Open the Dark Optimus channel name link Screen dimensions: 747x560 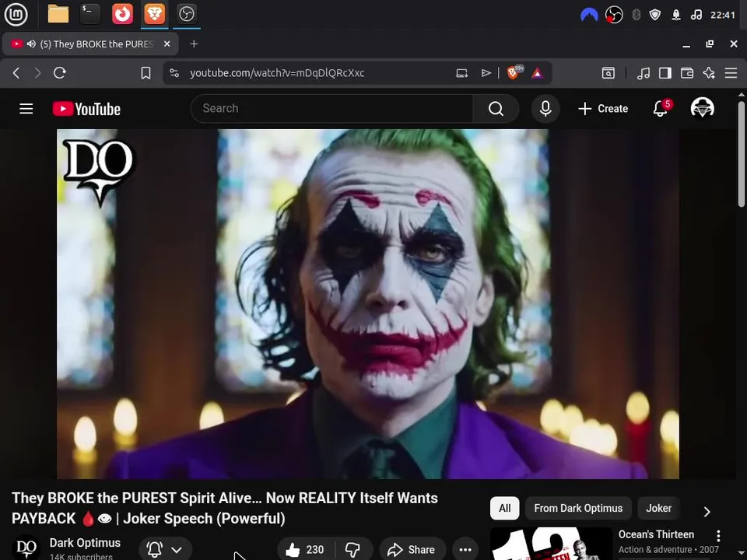click(x=85, y=543)
